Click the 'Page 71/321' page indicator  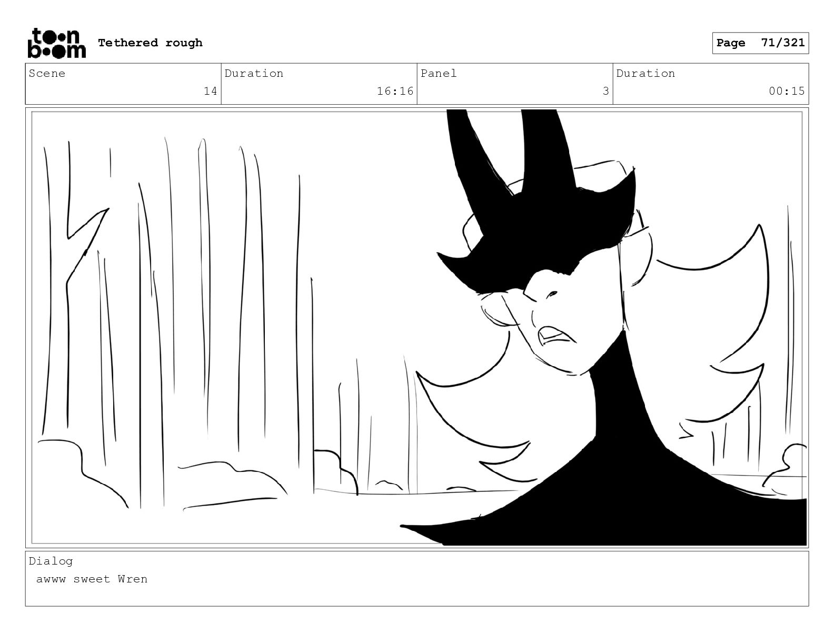click(x=760, y=43)
